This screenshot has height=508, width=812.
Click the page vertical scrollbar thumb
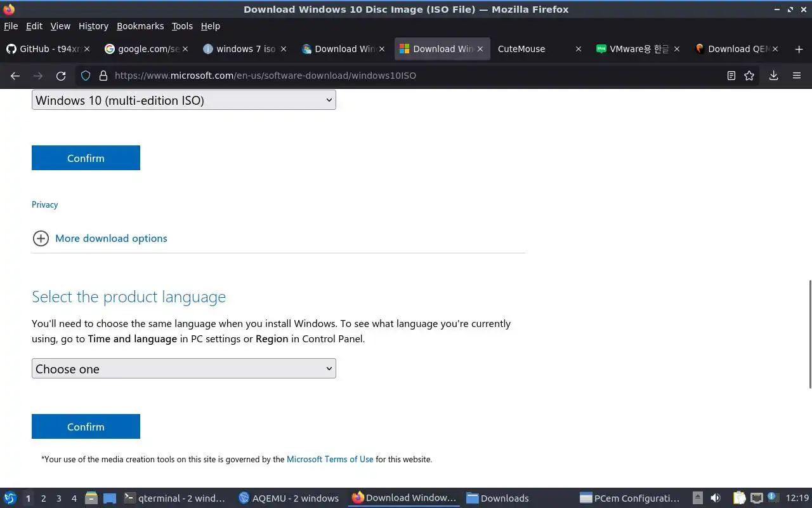(x=809, y=334)
